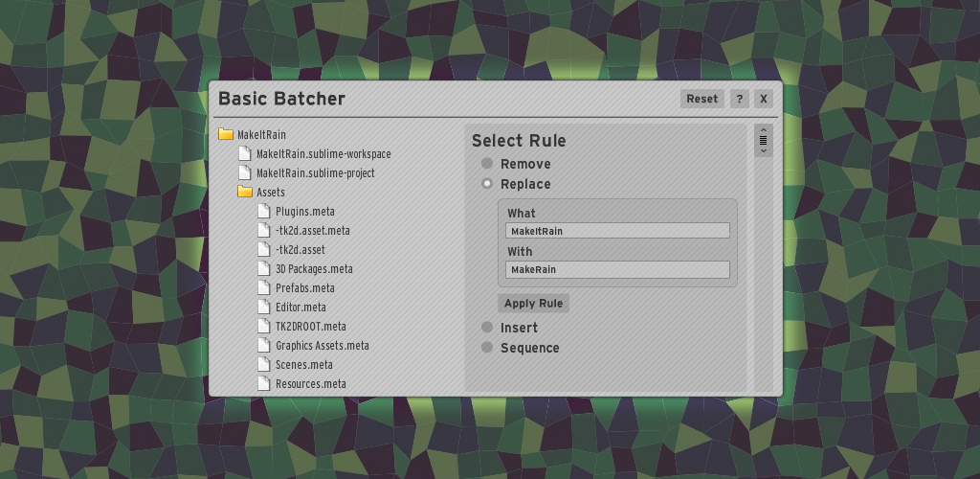This screenshot has height=479, width=980.
Task: Pick the Replace rule radio button
Action: point(487,184)
